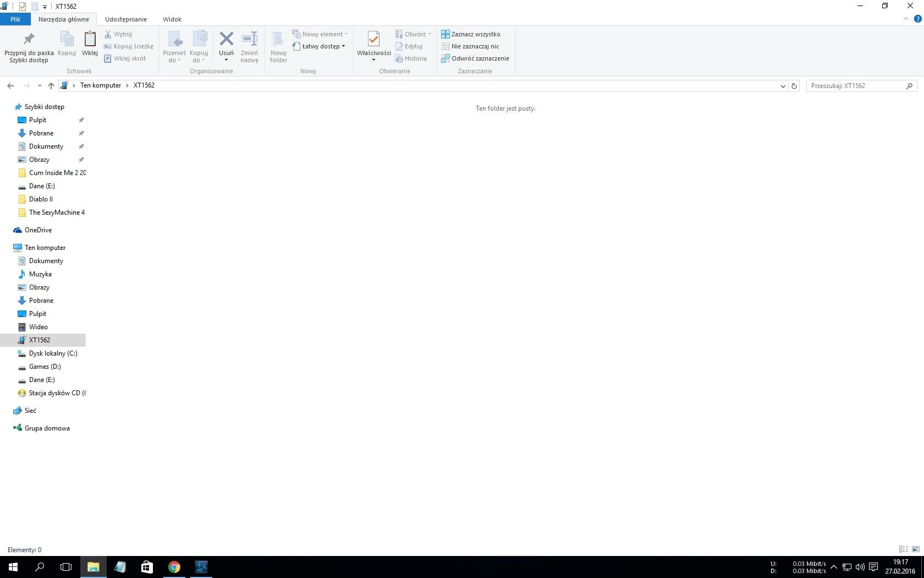924x578 pixels.
Task: Click the Usuń (delete) icon in ribbon
Action: pyautogui.click(x=226, y=39)
